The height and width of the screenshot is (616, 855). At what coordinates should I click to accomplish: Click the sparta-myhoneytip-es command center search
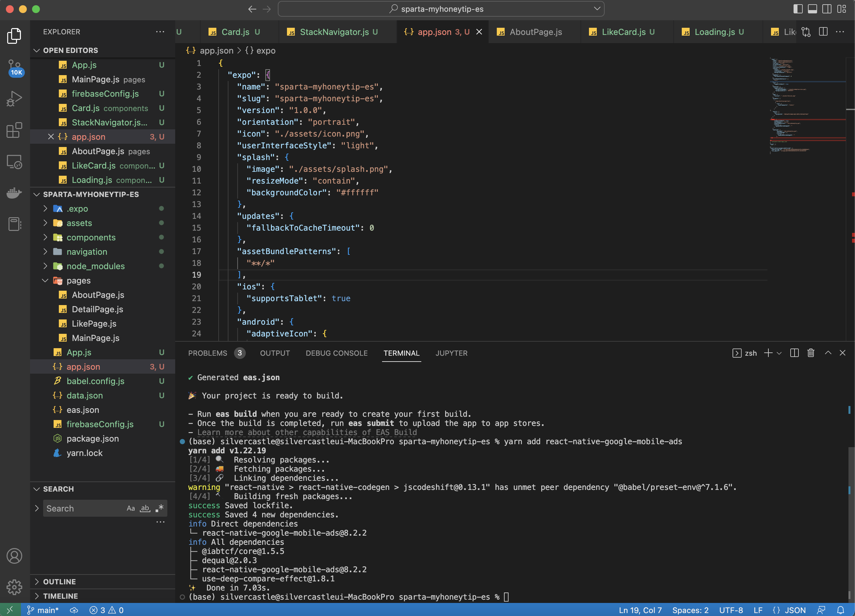click(441, 9)
